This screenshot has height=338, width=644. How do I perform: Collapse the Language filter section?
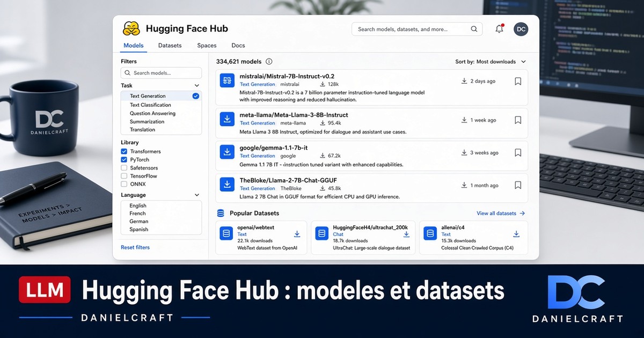(196, 195)
